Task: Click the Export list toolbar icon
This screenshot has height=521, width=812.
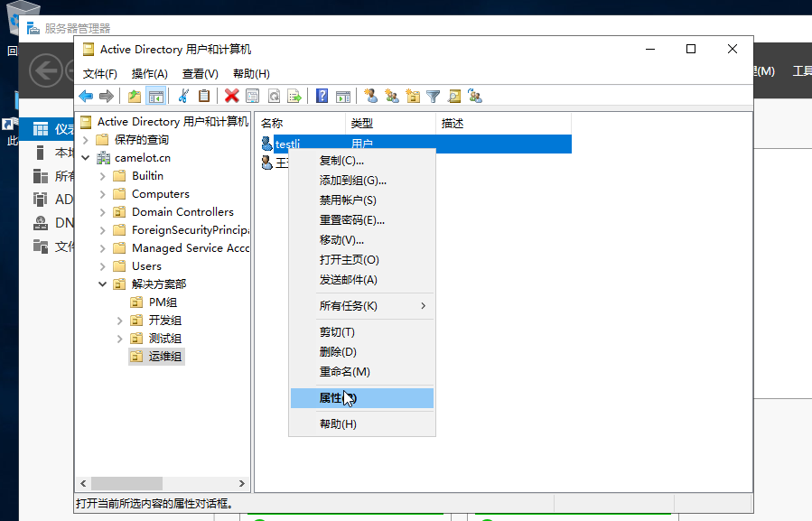Action: pos(294,96)
